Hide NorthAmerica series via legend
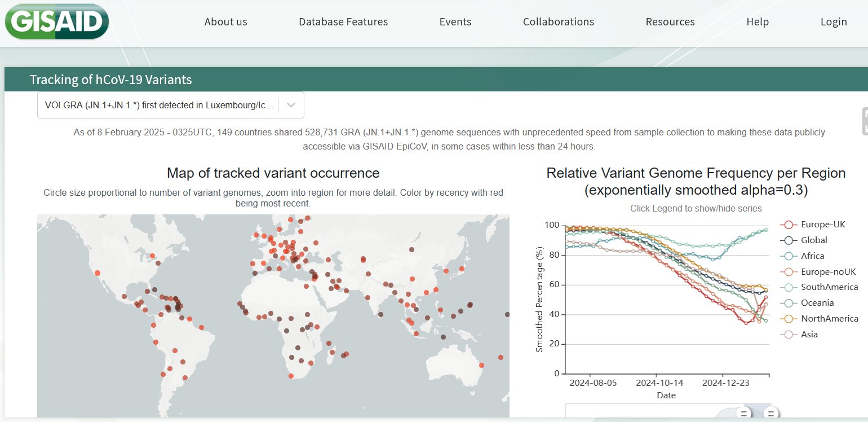 829,319
